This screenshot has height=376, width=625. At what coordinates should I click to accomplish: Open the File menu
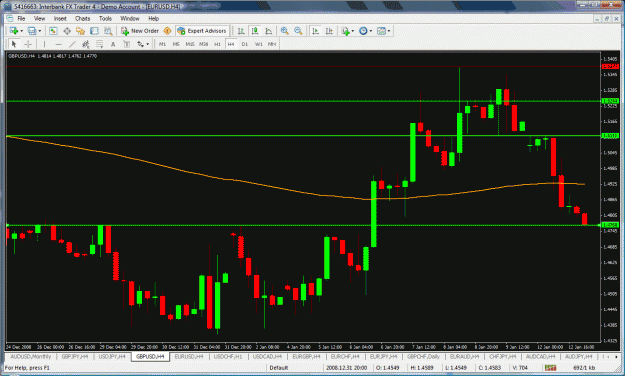tap(21, 18)
